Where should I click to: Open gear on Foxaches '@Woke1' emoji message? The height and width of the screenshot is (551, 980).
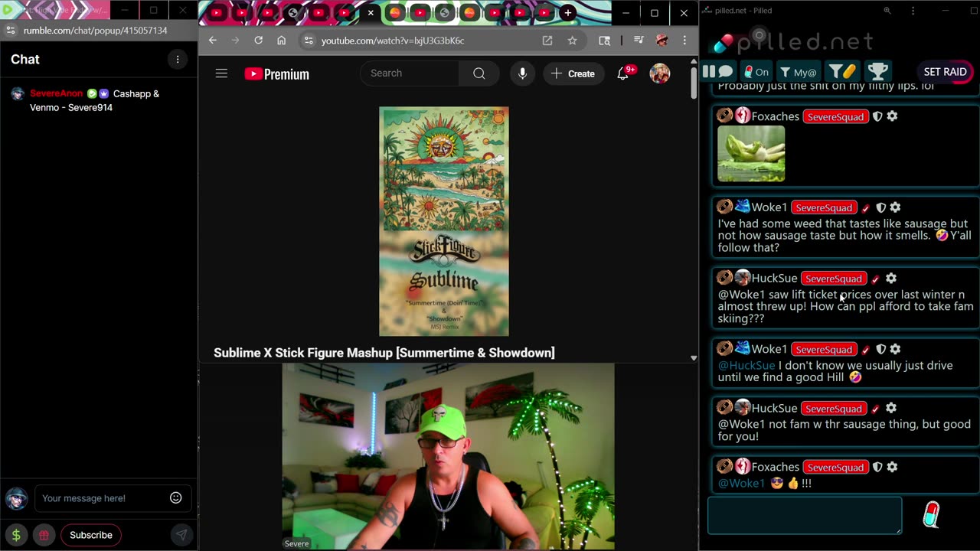pos(892,467)
